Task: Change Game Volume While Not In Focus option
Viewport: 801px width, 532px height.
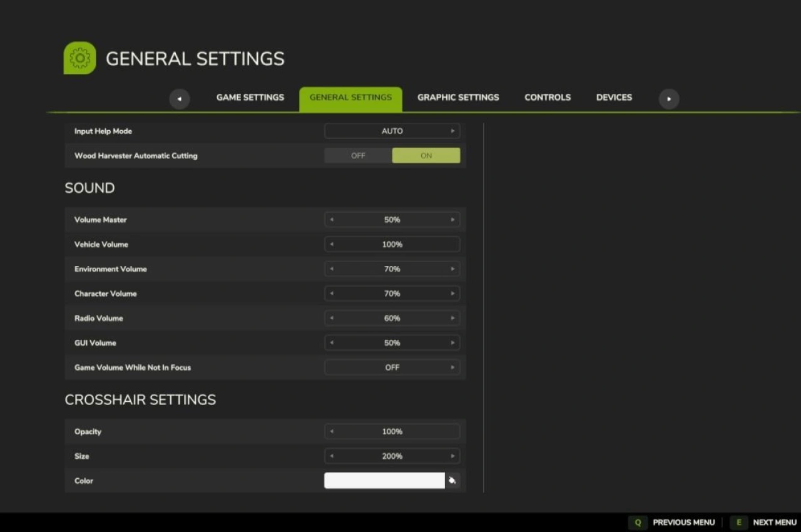Action: point(452,367)
